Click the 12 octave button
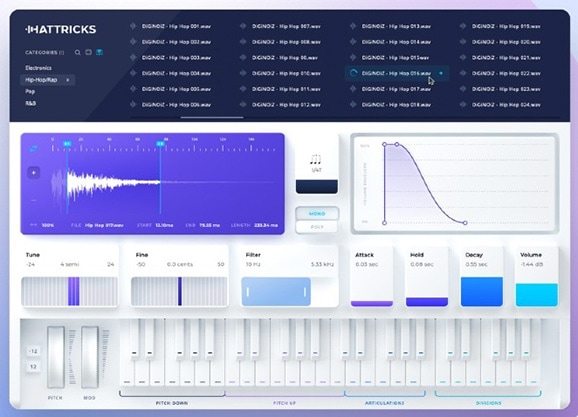This screenshot has height=417, width=578. [x=33, y=367]
